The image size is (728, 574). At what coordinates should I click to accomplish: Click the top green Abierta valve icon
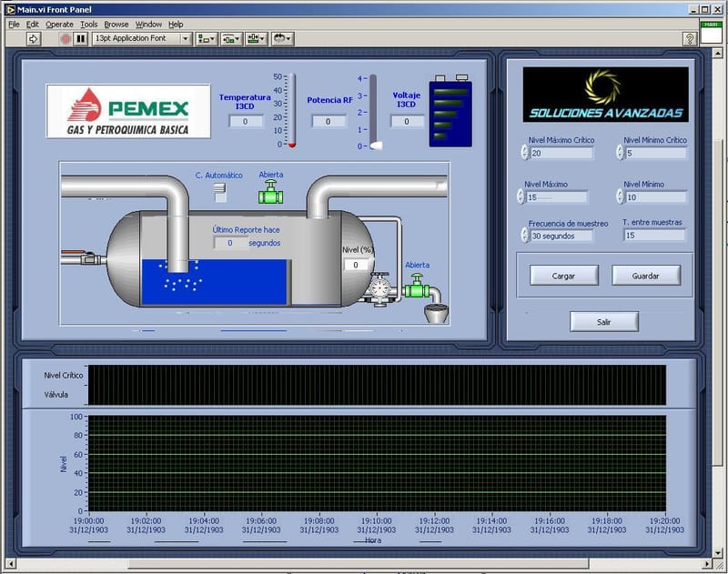pyautogui.click(x=270, y=192)
